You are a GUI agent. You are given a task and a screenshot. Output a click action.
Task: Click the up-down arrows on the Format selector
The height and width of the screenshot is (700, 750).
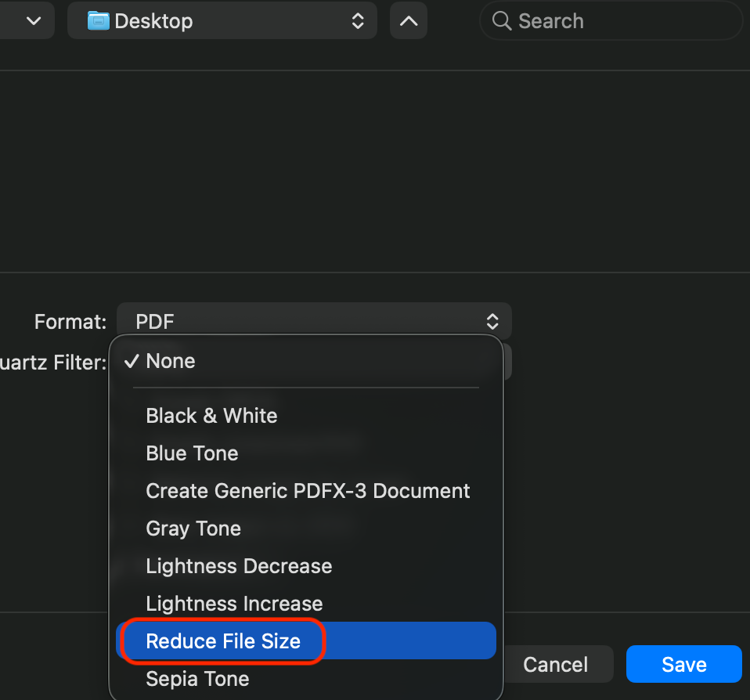click(492, 321)
